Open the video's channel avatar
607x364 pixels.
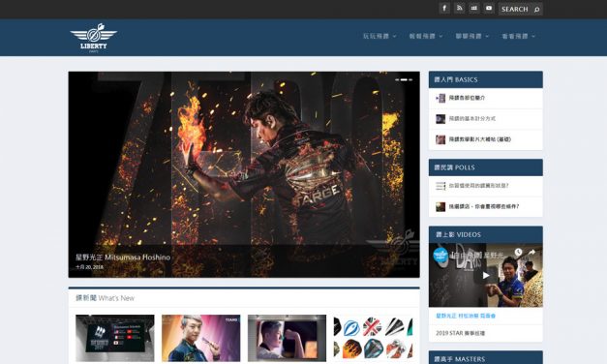tap(440, 255)
